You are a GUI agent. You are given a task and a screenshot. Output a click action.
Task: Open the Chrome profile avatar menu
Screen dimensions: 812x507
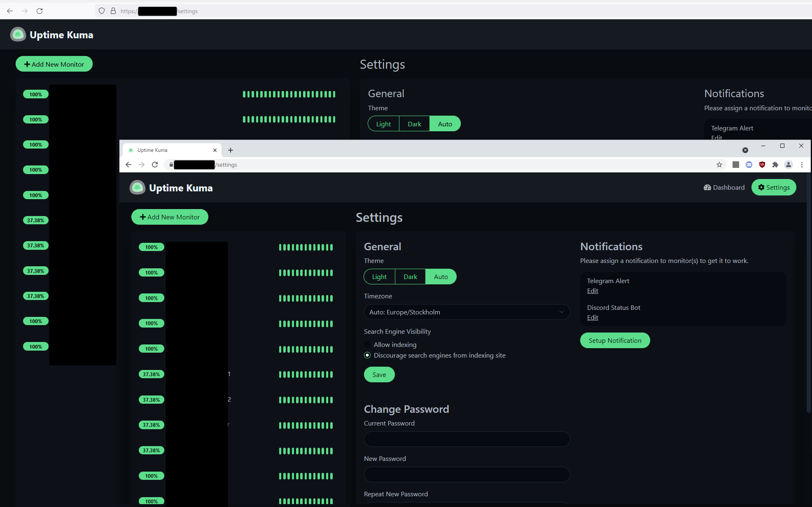click(789, 165)
